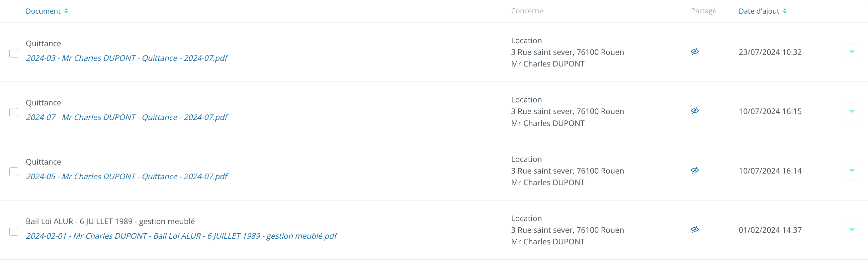Viewport: 868px width, 262px height.
Task: Check the 2024-05 Quittance row checkbox
Action: [x=14, y=172]
